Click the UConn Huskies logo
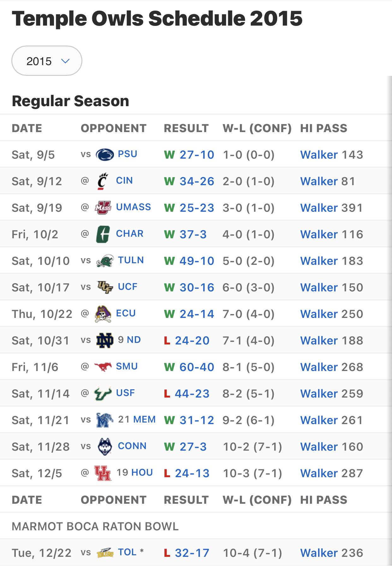The width and height of the screenshot is (392, 572). coord(105,447)
